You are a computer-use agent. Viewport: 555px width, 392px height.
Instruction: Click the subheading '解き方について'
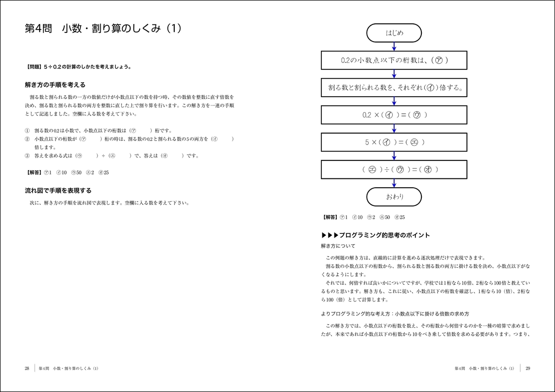click(x=338, y=246)
